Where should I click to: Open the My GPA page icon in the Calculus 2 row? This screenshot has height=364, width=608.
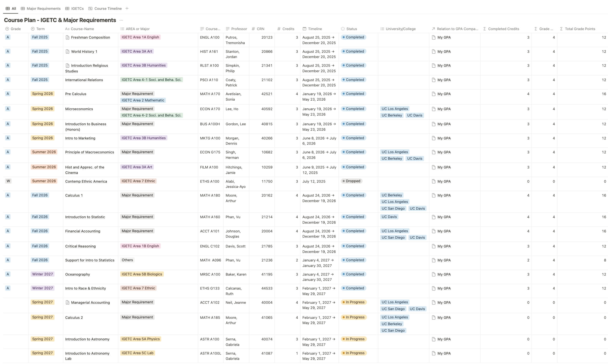(433, 317)
